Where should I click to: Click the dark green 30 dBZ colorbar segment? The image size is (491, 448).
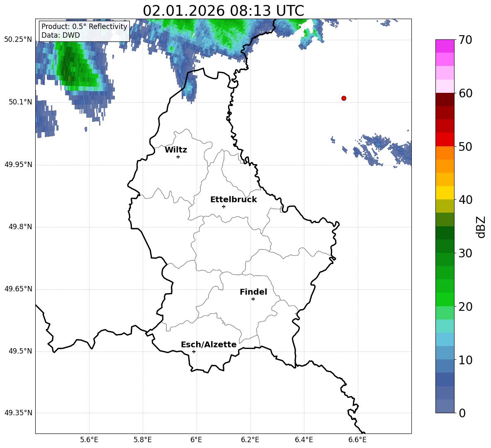coord(445,246)
